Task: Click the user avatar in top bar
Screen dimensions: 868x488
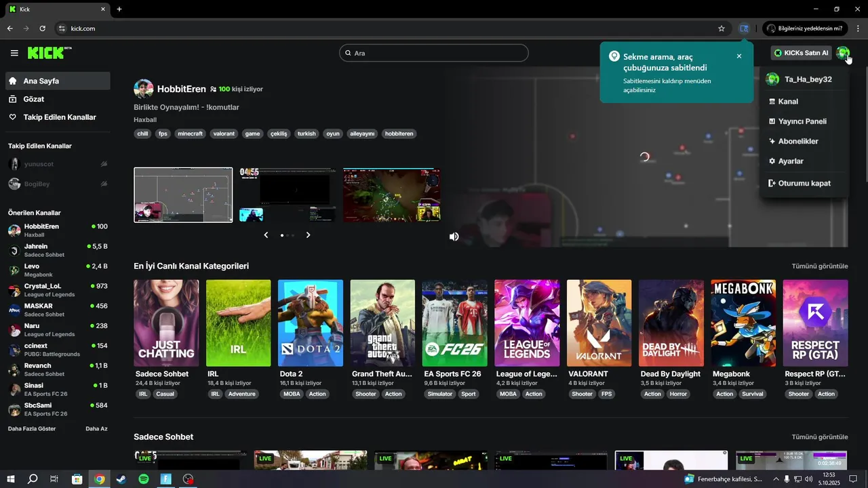Action: 842,53
